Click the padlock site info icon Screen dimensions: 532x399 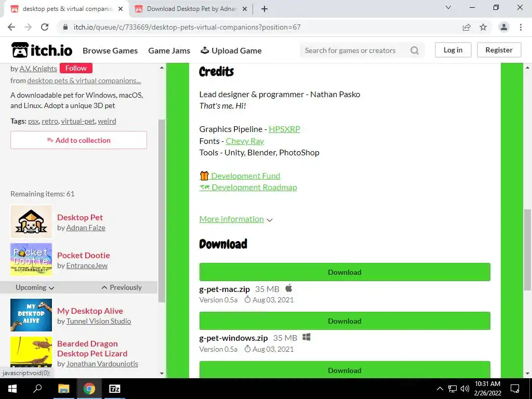click(x=65, y=27)
